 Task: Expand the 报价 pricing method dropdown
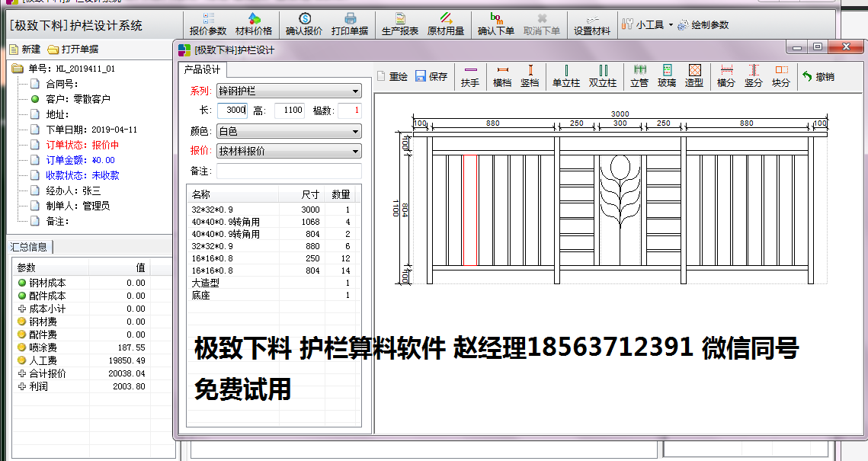coord(288,151)
